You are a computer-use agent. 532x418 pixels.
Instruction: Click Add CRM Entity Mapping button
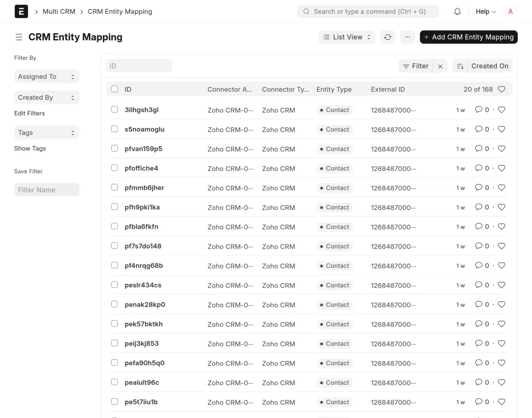click(x=469, y=37)
